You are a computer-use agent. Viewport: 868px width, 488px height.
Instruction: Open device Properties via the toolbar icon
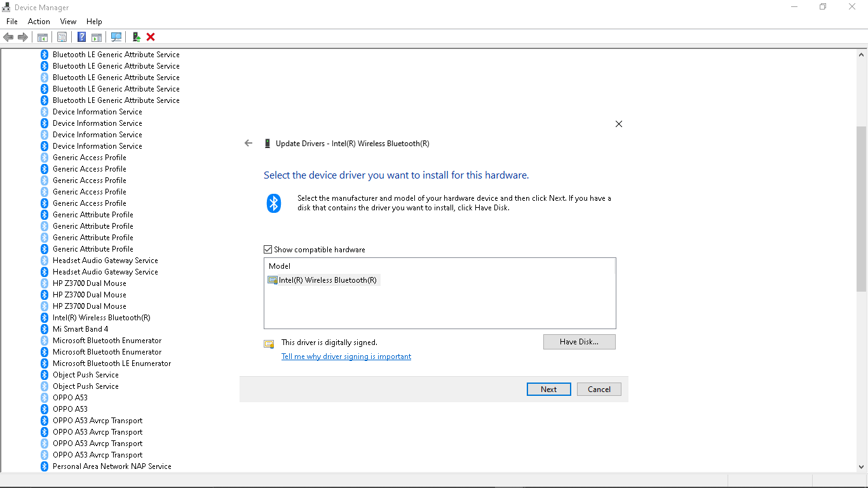coord(62,37)
